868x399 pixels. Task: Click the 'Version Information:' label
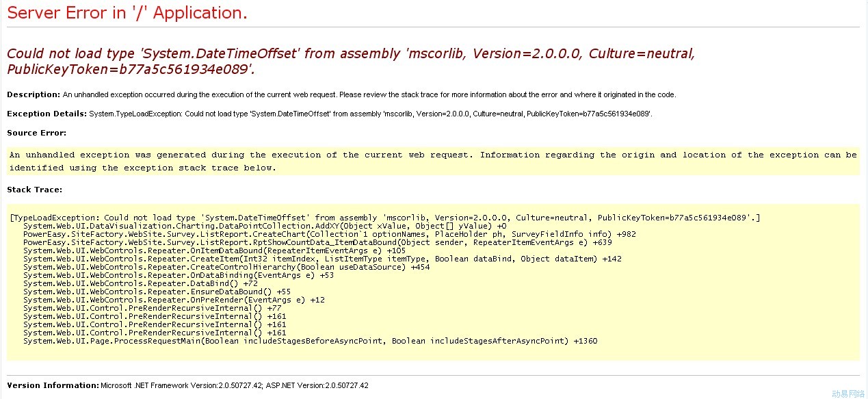53,385
